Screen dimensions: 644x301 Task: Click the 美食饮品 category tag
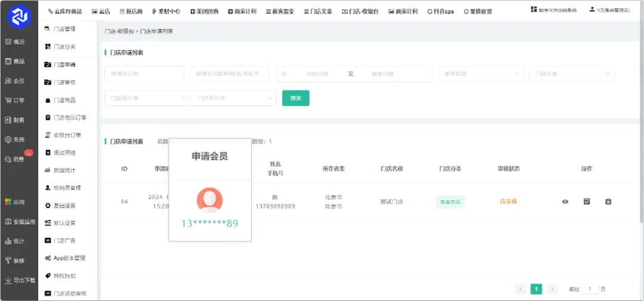pos(450,202)
